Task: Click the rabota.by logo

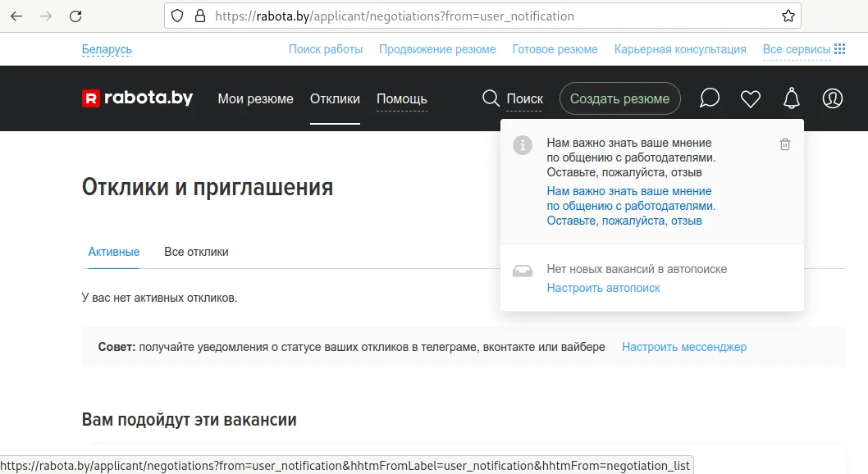Action: pos(137,98)
